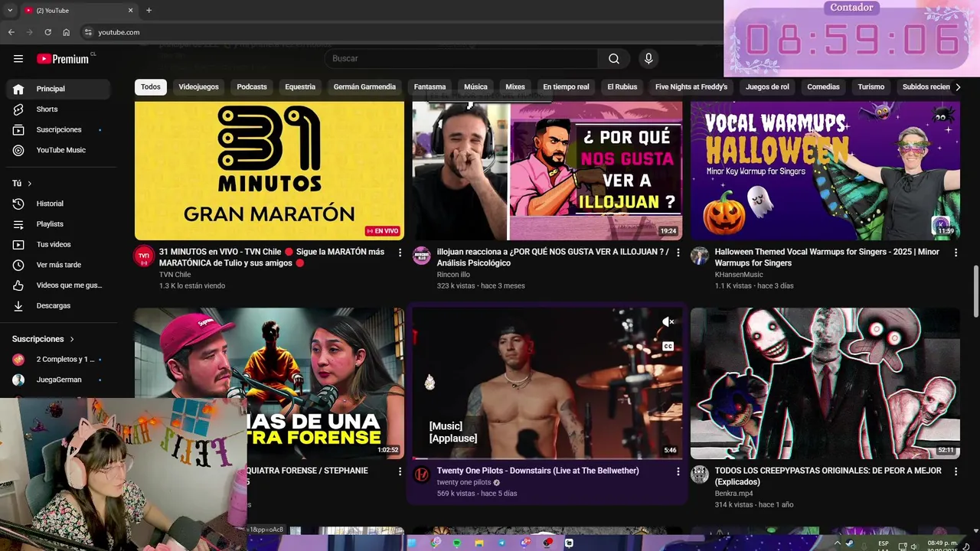Open Shorts in the sidebar
The width and height of the screenshot is (980, 551).
coord(59,109)
